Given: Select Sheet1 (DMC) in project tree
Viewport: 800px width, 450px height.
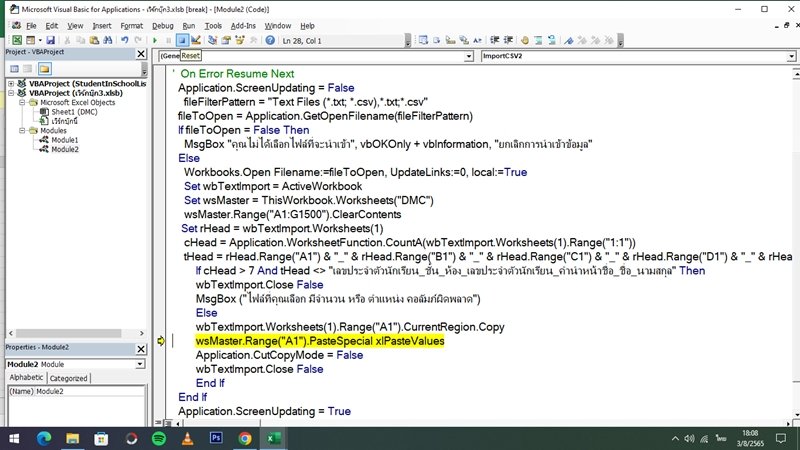Looking at the screenshot, I should coord(70,112).
